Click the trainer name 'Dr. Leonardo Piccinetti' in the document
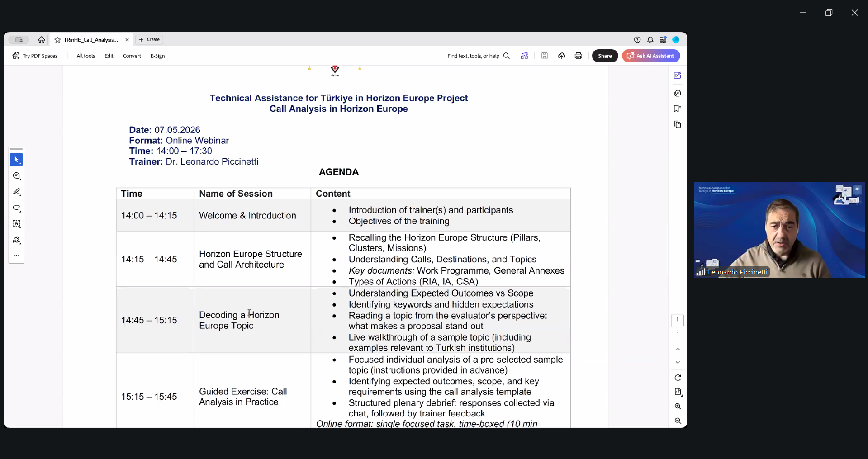Image resolution: width=868 pixels, height=459 pixels. (212, 162)
